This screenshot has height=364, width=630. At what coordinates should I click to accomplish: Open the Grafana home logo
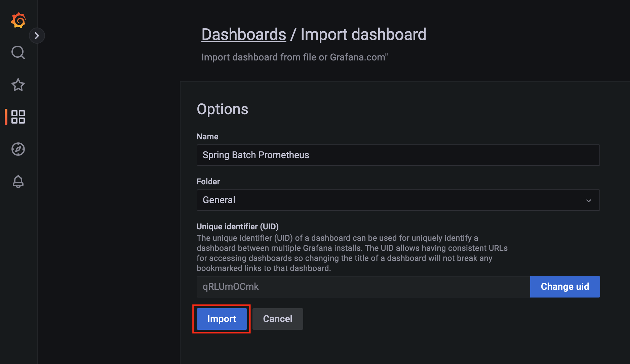pos(18,20)
